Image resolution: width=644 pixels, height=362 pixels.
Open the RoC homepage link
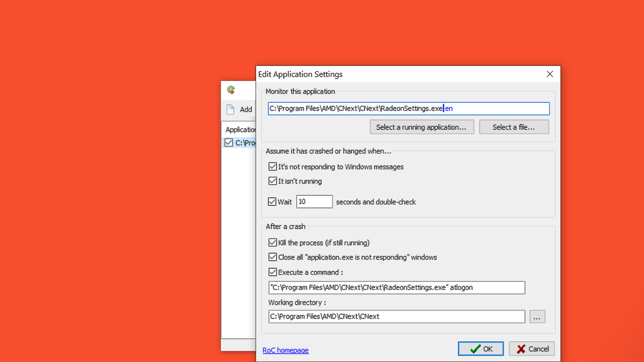pos(286,350)
